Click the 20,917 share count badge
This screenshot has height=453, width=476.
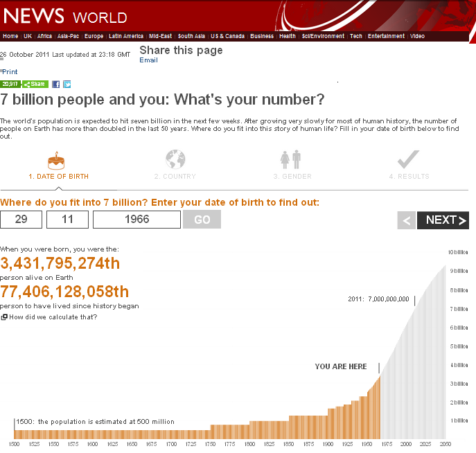coord(10,84)
